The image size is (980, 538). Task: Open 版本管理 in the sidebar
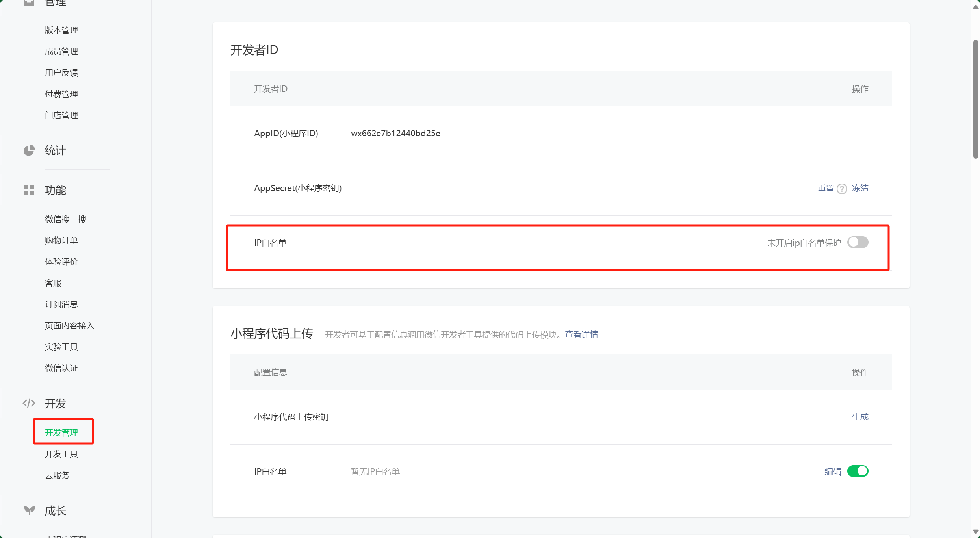point(61,30)
